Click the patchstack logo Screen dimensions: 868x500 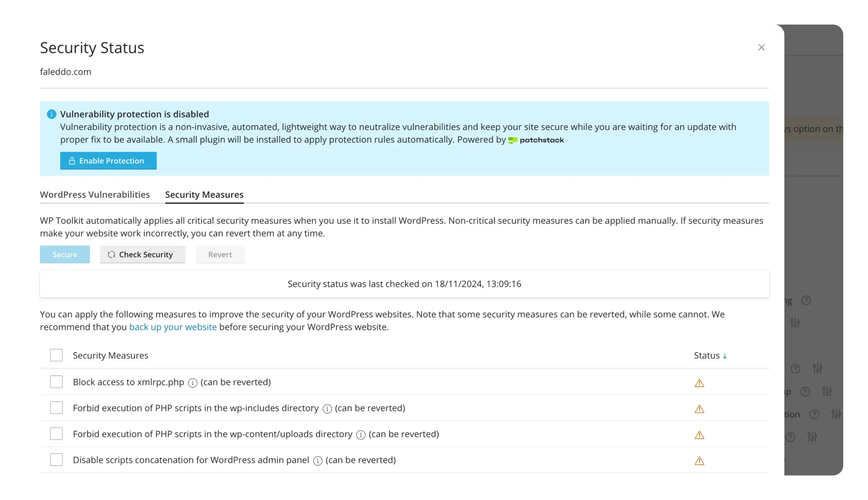[536, 140]
